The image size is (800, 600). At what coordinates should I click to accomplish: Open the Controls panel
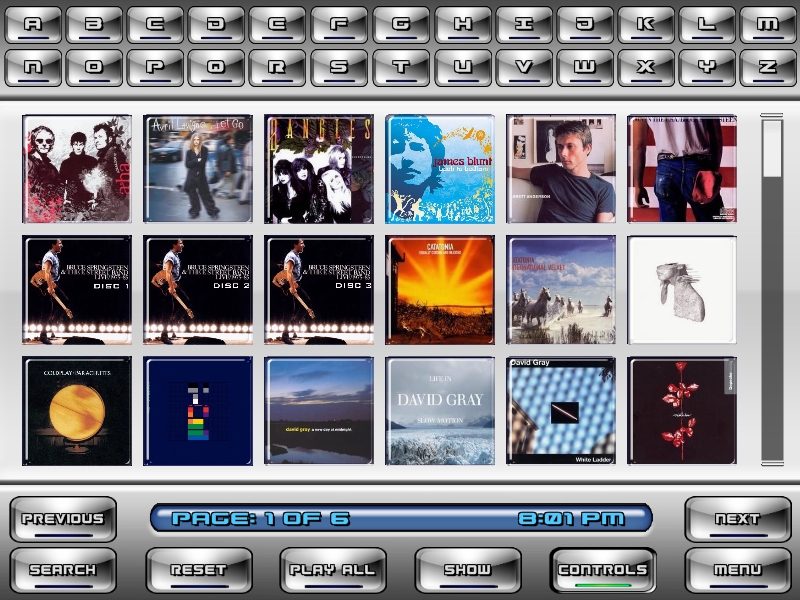tap(603, 570)
